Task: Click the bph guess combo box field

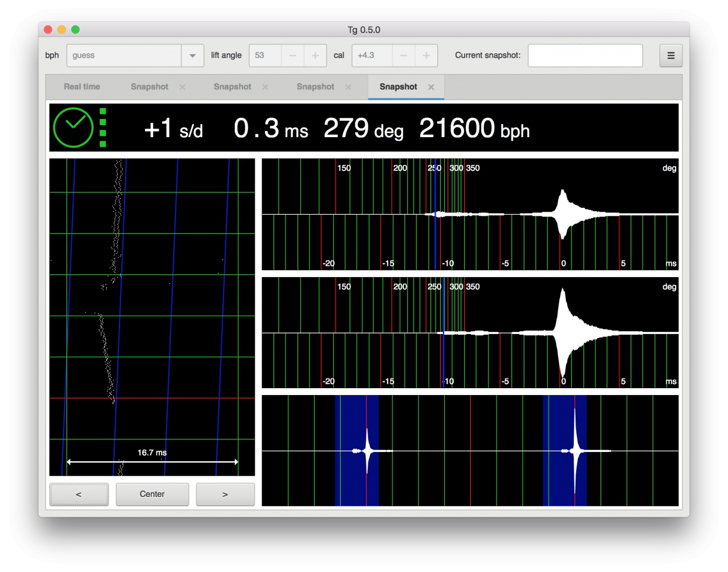Action: pyautogui.click(x=124, y=56)
